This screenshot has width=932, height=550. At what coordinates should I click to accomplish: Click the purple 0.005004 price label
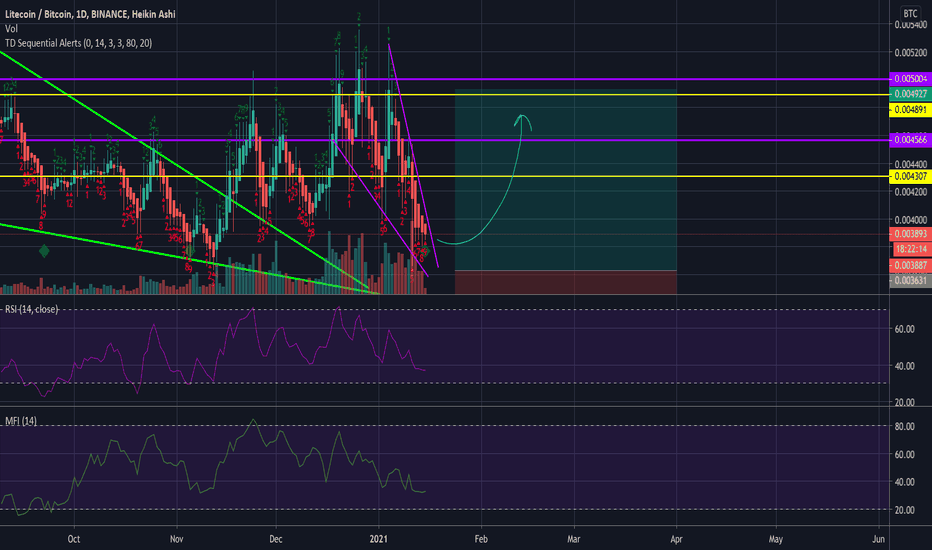click(910, 78)
